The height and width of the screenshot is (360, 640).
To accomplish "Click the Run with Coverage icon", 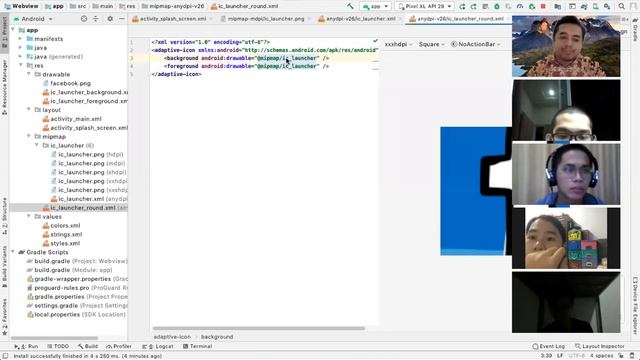I will [x=508, y=7].
